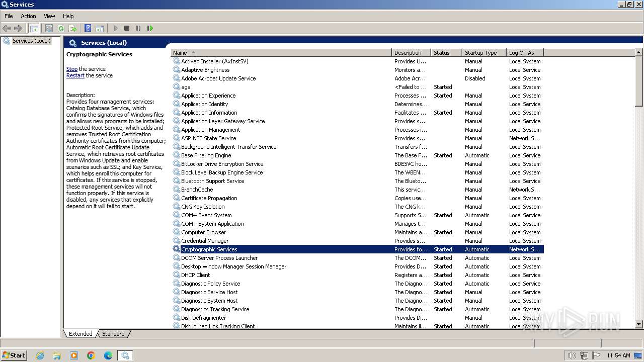Image resolution: width=644 pixels, height=362 pixels.
Task: Select the Base Filtering Engine service
Action: point(357,155)
